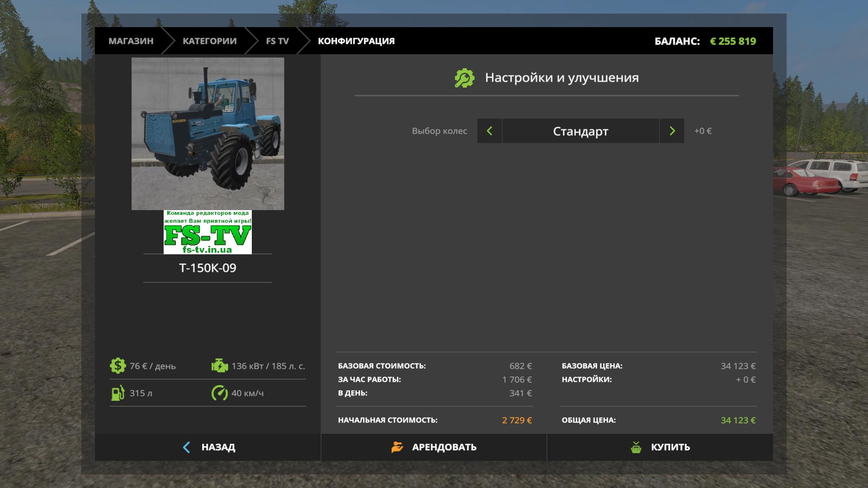Select next wheel option with right arrow
The image size is (868, 488).
pyautogui.click(x=672, y=131)
